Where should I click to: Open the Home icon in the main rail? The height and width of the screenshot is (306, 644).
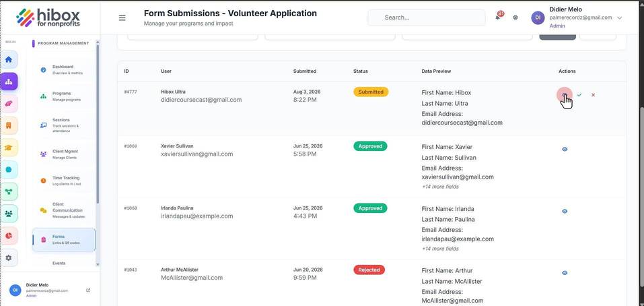[x=9, y=59]
